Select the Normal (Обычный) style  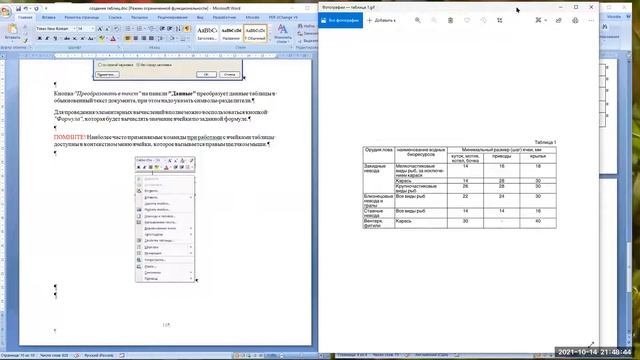255,33
